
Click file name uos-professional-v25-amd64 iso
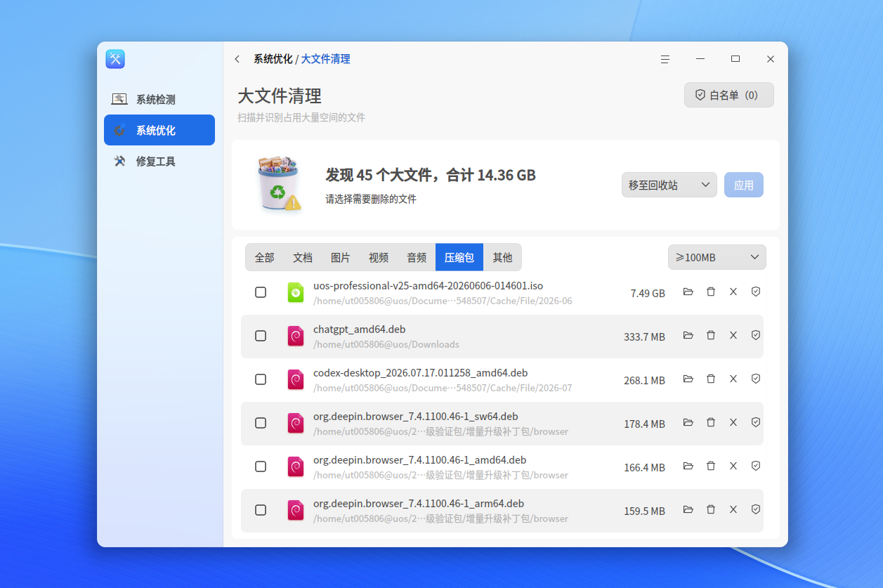point(428,285)
